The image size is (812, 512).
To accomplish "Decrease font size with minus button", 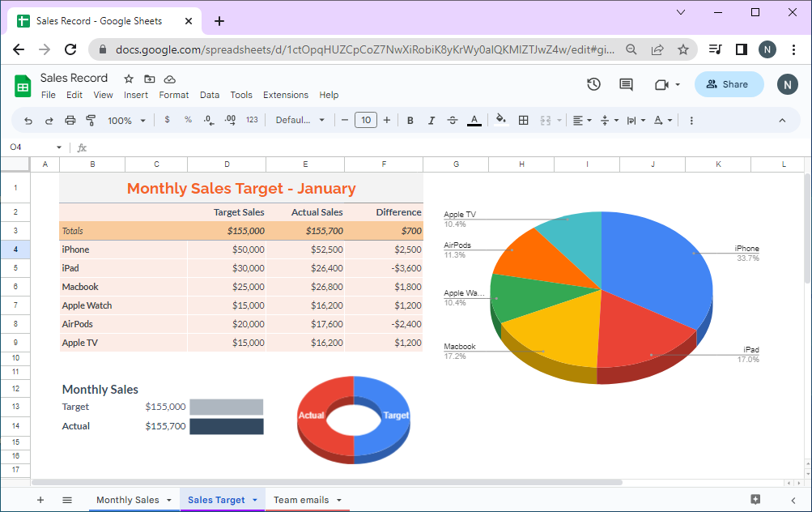I will click(x=344, y=120).
